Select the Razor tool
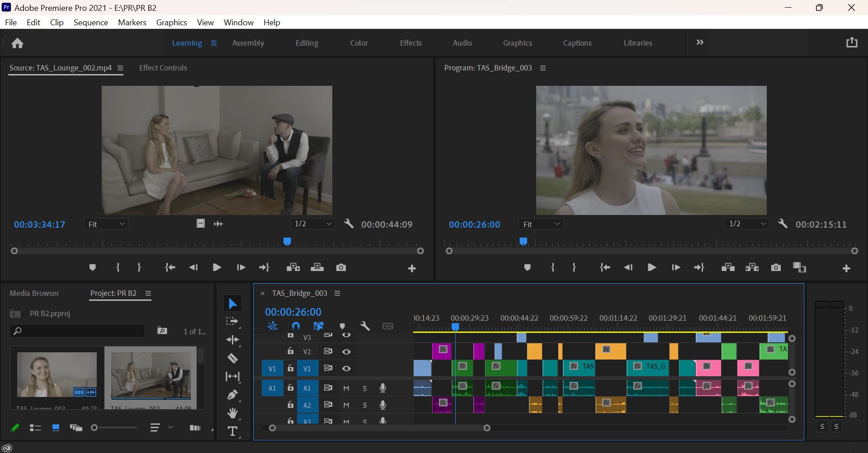The image size is (868, 453). 232,358
